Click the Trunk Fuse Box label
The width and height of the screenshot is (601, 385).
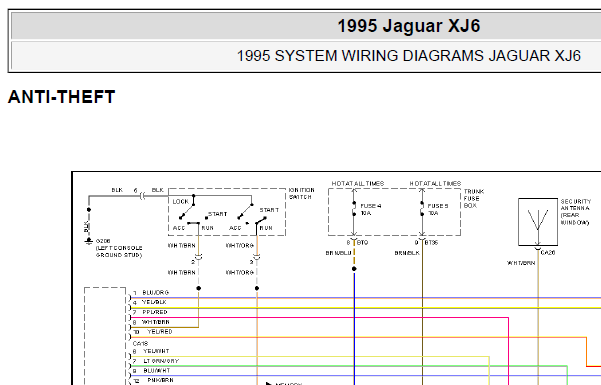(474, 198)
